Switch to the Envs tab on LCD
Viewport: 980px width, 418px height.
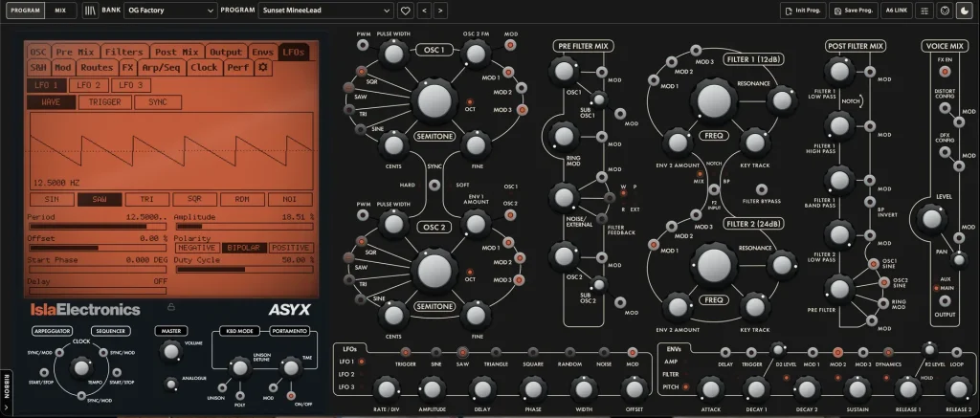click(263, 52)
